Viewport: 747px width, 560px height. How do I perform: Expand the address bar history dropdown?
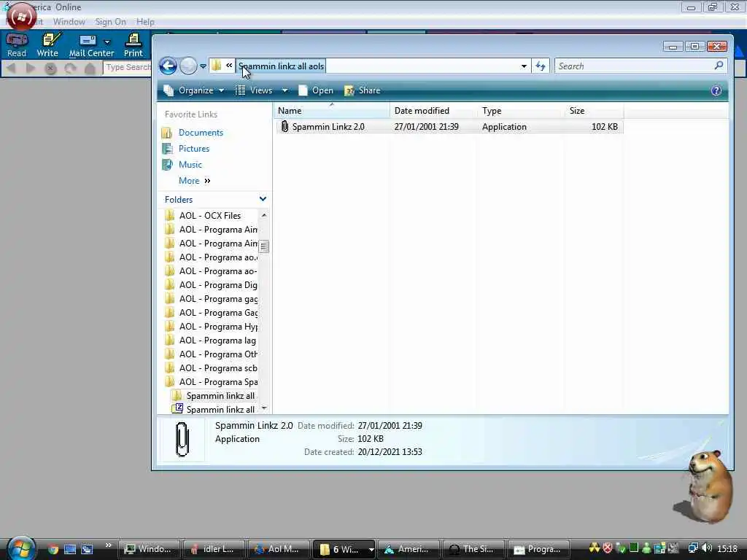[524, 66]
